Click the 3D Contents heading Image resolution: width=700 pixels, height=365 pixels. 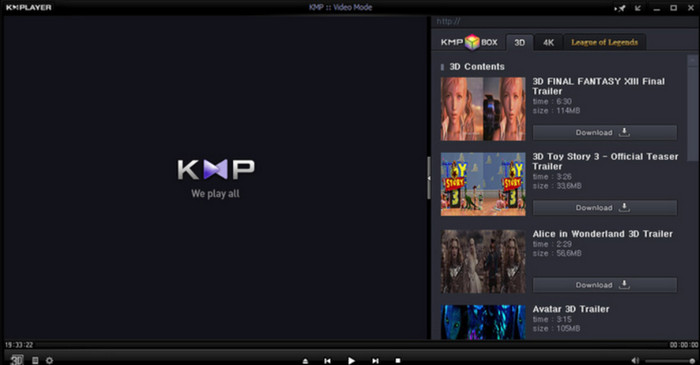tap(477, 66)
